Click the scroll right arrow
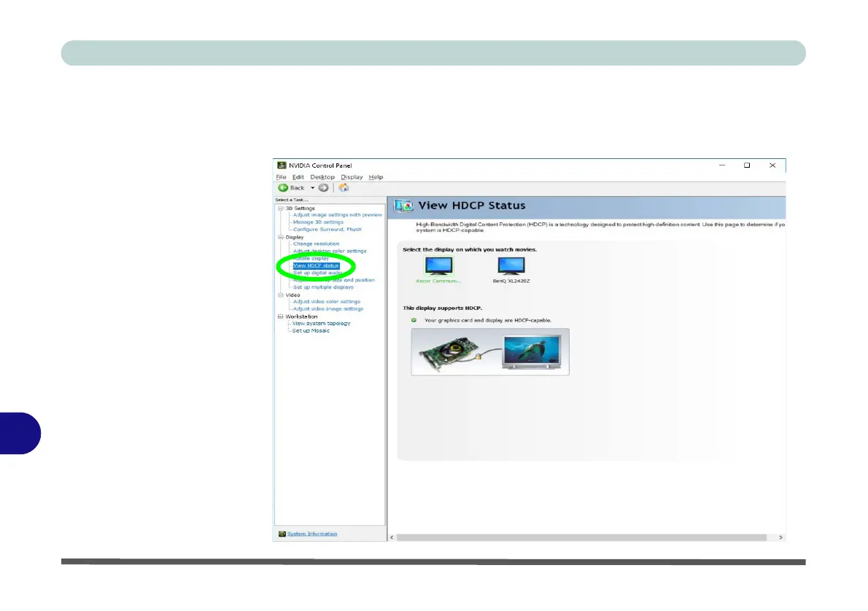 [x=780, y=537]
